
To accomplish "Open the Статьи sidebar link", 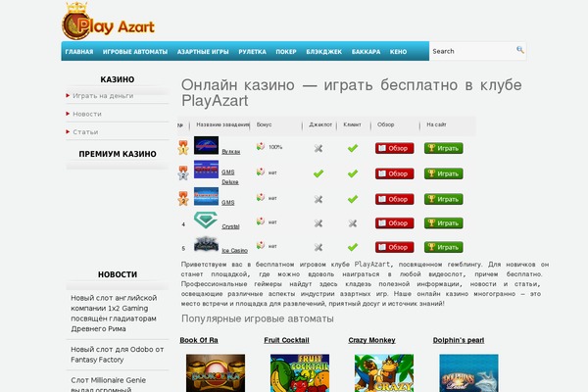I will [85, 131].
